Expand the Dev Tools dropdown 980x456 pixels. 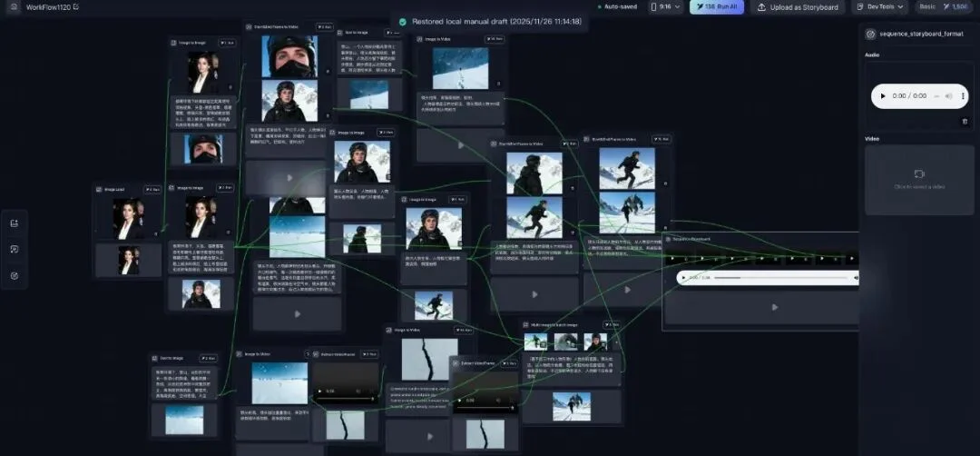[x=878, y=7]
